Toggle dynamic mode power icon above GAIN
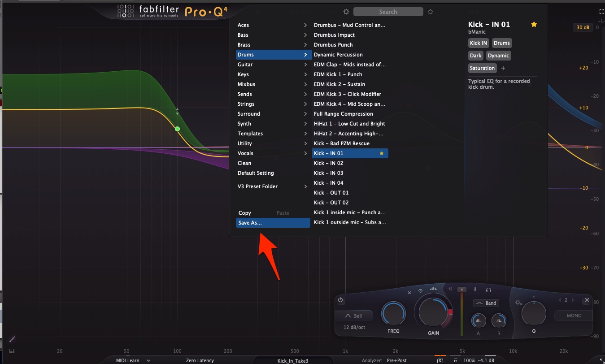605x364 pixels. (x=420, y=290)
